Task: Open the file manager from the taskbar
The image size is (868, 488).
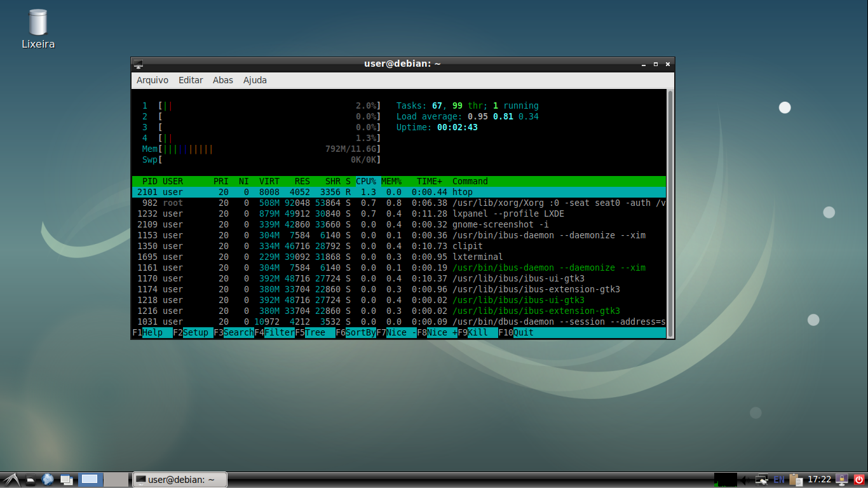Action: (x=30, y=479)
